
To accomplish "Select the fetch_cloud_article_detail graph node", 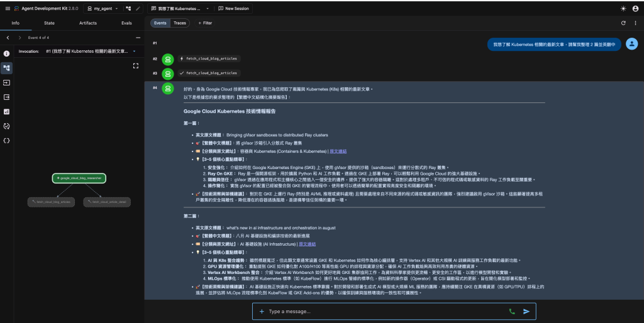I will click(107, 202).
